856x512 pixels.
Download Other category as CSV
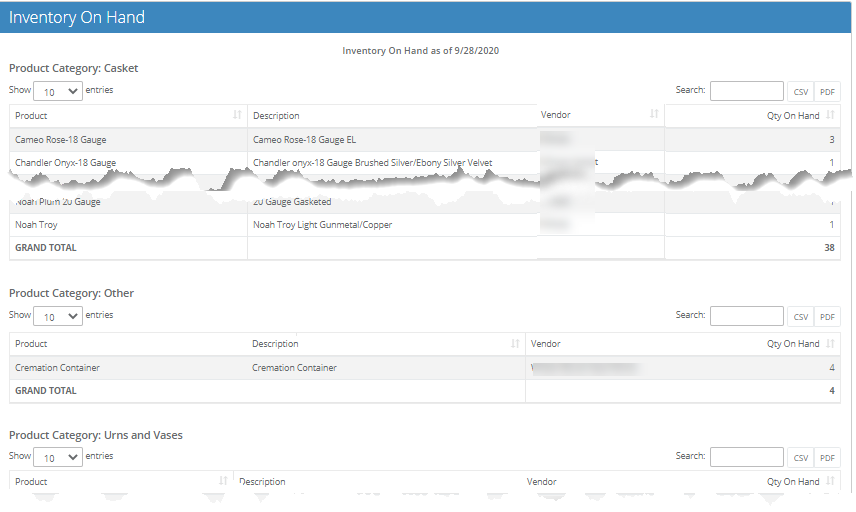(x=801, y=317)
